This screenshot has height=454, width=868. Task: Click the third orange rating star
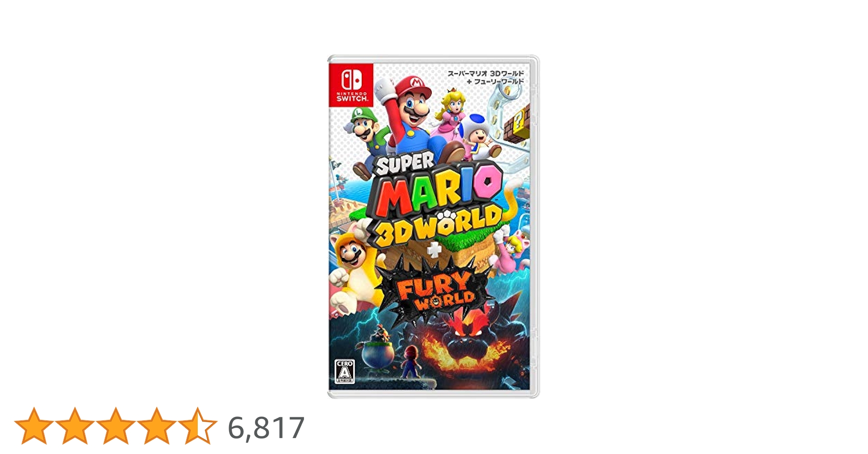click(x=116, y=426)
